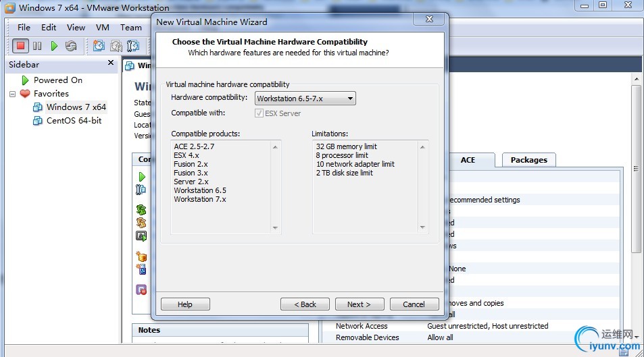The image size is (644, 357).
Task: Select Powered On in sidebar
Action: tap(58, 80)
